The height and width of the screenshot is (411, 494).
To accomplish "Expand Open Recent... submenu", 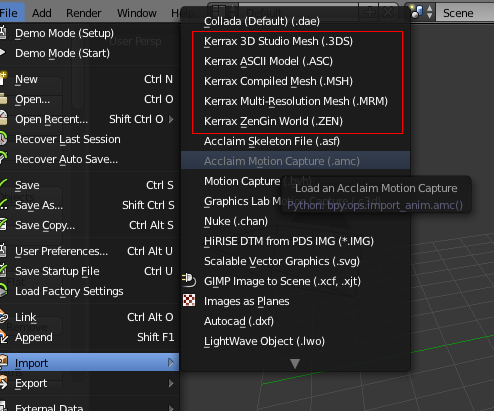I will (89, 119).
